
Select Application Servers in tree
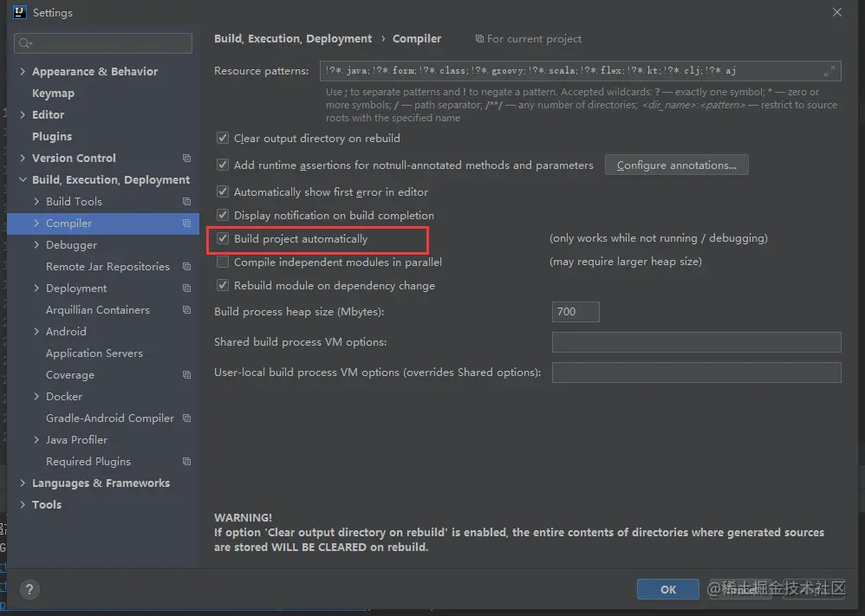pos(94,353)
